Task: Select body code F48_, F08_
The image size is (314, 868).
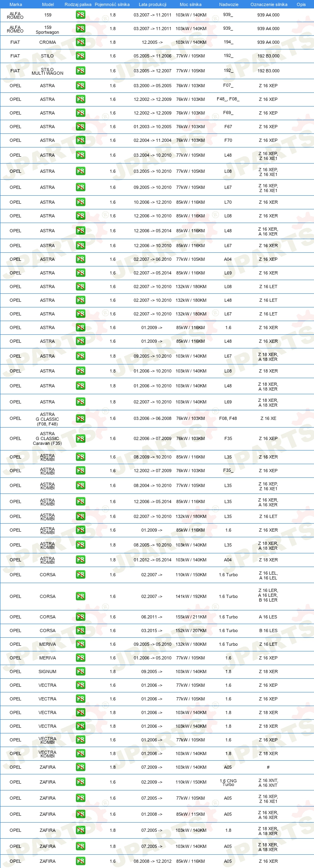Action: click(x=228, y=99)
